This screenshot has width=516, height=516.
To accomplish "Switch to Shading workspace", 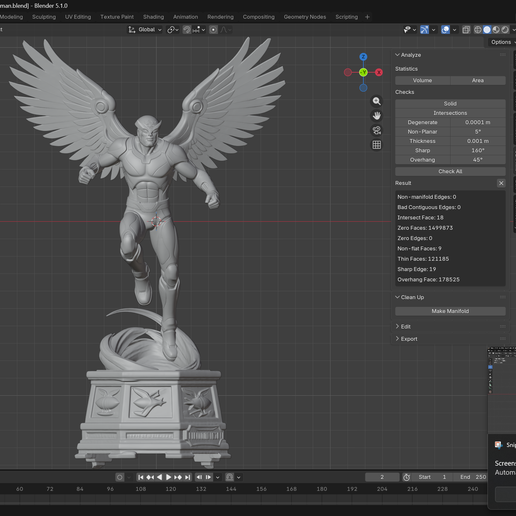I will pyautogui.click(x=153, y=17).
